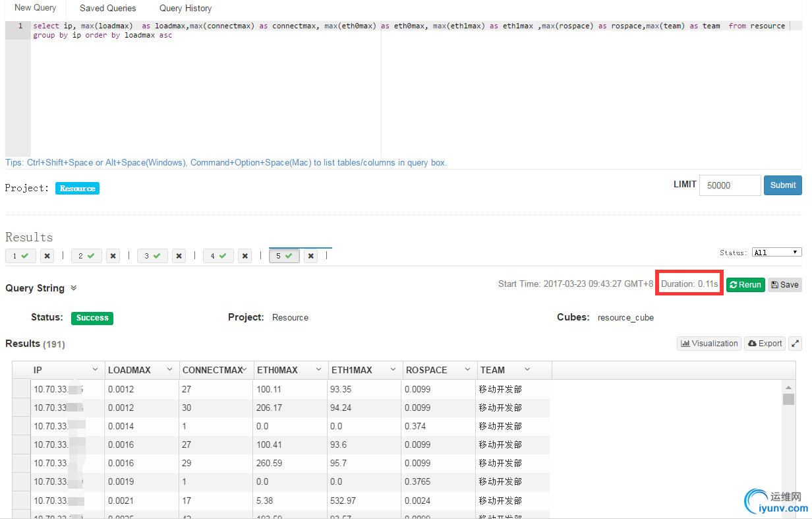Click the results table scrollbar thumb
812x519 pixels.
pos(788,400)
